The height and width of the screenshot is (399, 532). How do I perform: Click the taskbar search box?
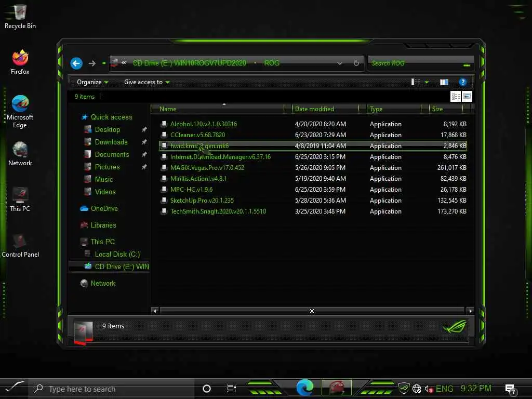(x=111, y=389)
